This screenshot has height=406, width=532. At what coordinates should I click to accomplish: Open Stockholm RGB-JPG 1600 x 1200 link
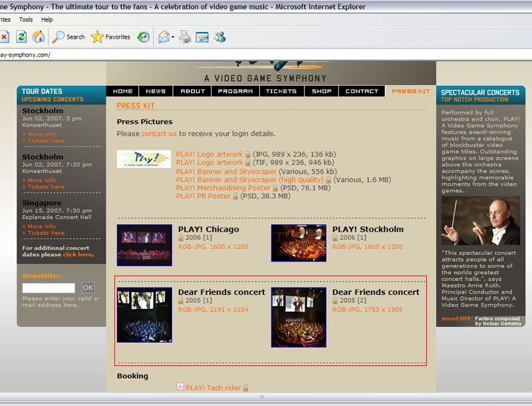coord(368,247)
